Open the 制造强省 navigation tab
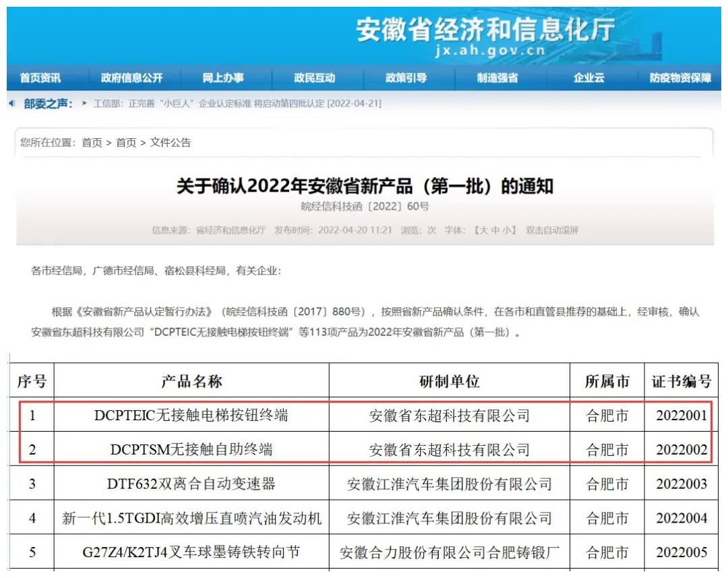728x578 pixels. point(497,78)
